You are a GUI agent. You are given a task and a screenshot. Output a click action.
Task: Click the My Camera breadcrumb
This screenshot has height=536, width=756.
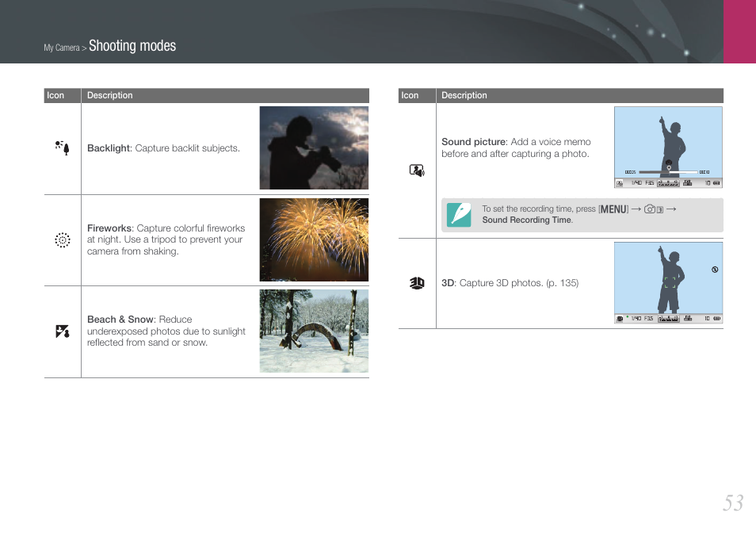62,48
